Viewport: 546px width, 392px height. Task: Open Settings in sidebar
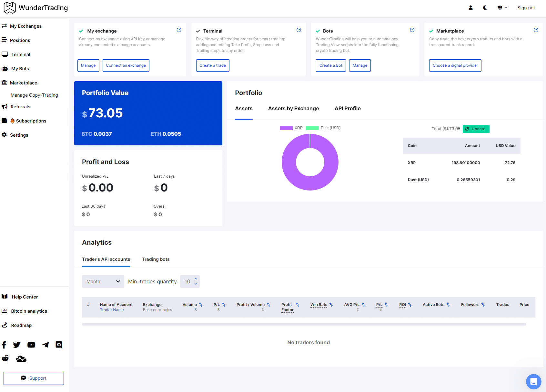click(15, 135)
